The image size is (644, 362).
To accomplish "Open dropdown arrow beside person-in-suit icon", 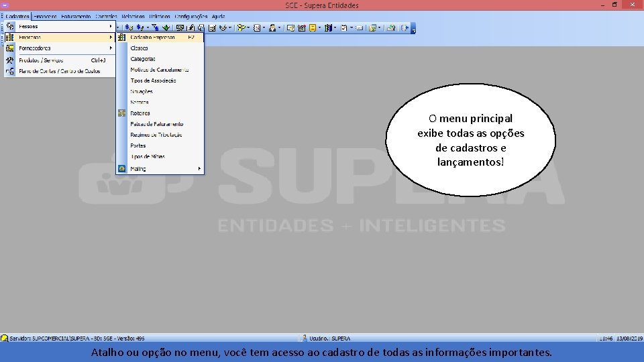I will [x=279, y=28].
